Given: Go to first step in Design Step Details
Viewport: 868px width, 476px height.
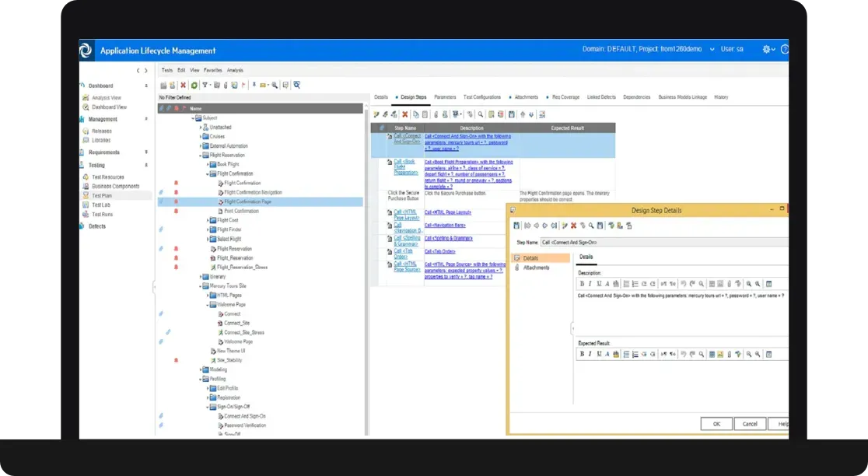Looking at the screenshot, I should click(x=527, y=226).
